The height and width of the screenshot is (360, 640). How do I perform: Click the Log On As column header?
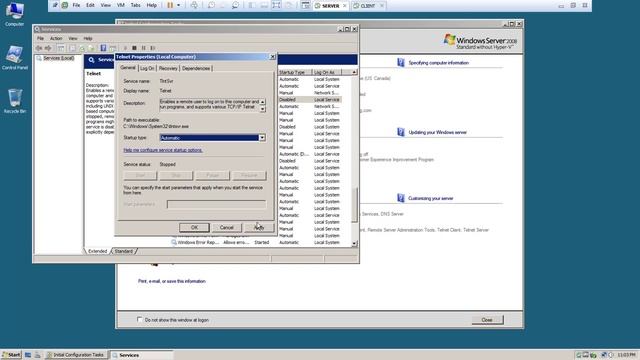tap(327, 72)
